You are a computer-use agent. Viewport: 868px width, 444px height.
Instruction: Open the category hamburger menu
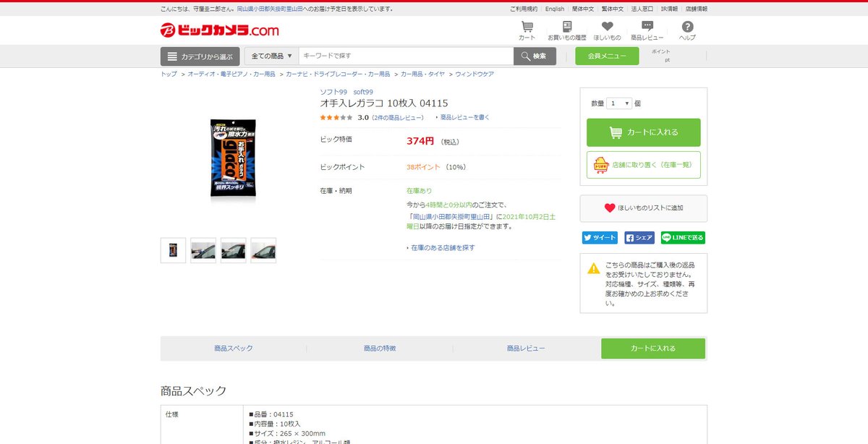[x=200, y=56]
